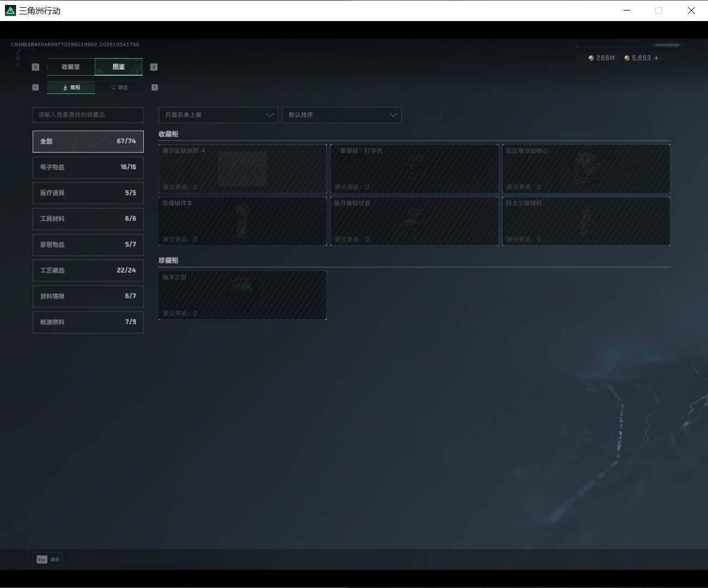Select the 工具材料 6/6 category
This screenshot has height=588, width=708.
[x=88, y=218]
